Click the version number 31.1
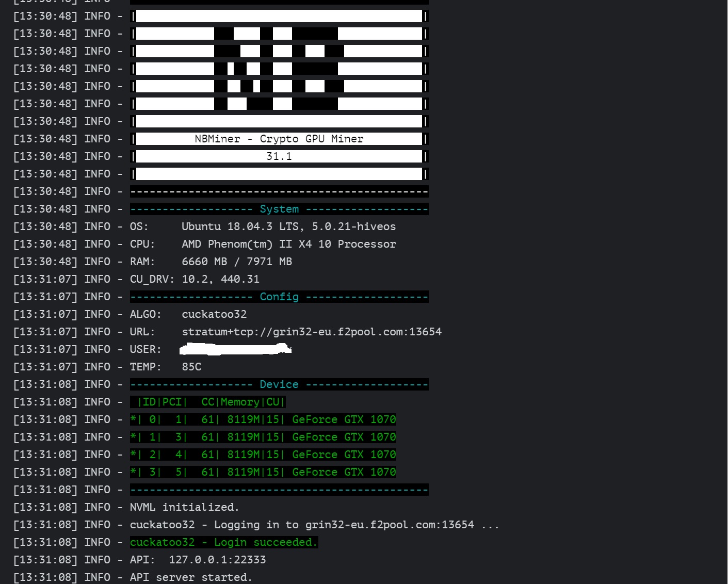The image size is (728, 584). click(279, 156)
